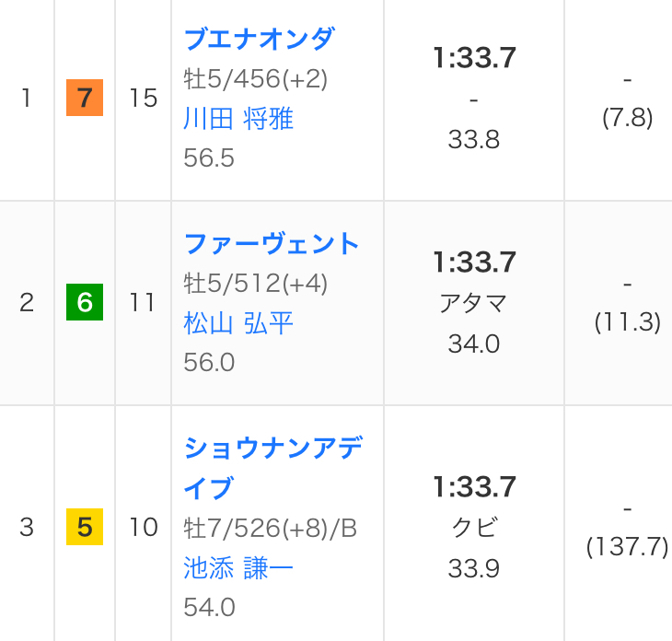
Task: Select horse number 11
Action: [143, 303]
